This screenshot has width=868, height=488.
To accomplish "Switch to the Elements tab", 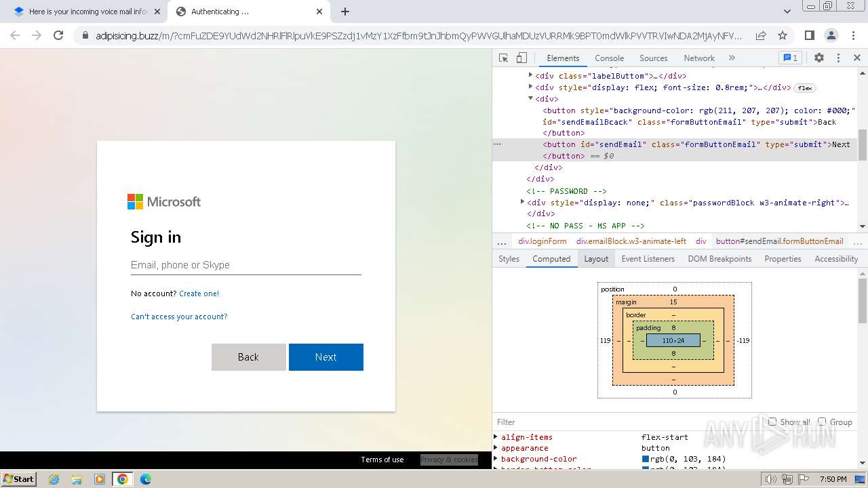I will tap(563, 58).
